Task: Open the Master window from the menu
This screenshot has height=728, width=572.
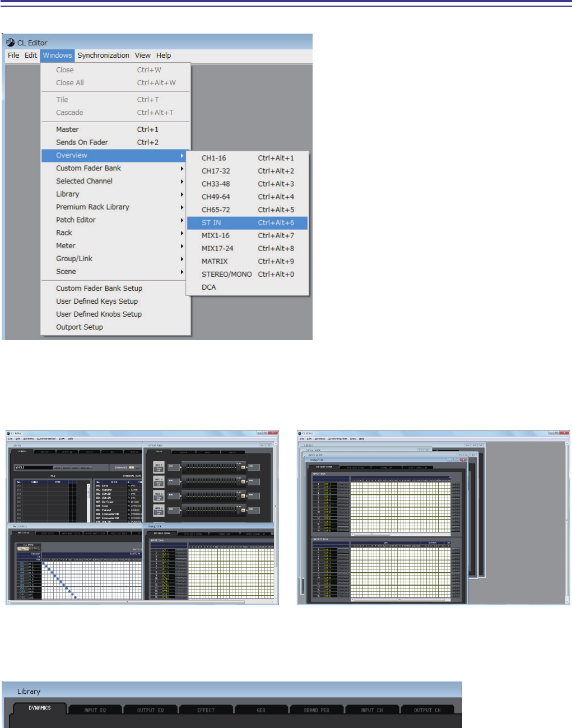Action: (115, 129)
